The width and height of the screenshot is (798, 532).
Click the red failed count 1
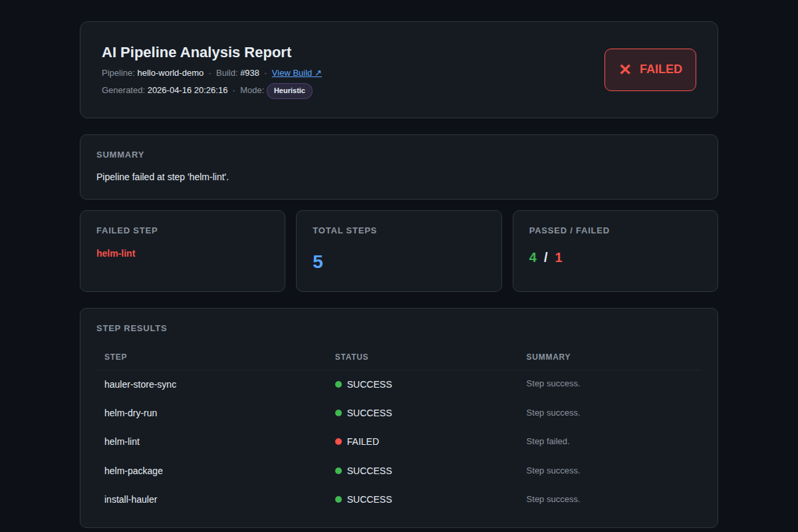pos(559,257)
